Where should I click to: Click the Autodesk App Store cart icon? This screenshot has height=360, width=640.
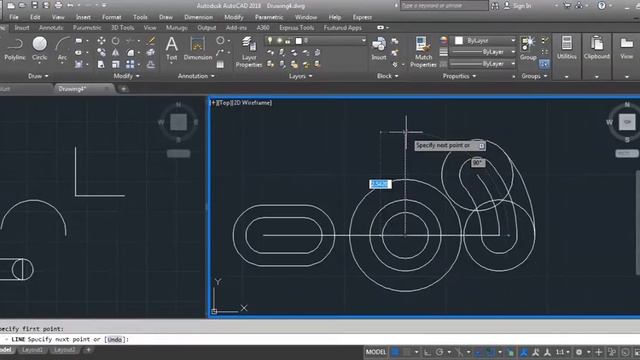[567, 5]
